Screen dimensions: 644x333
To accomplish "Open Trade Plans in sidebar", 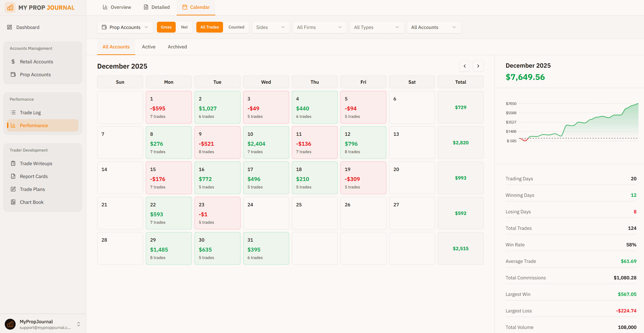I will click(x=43, y=189).
